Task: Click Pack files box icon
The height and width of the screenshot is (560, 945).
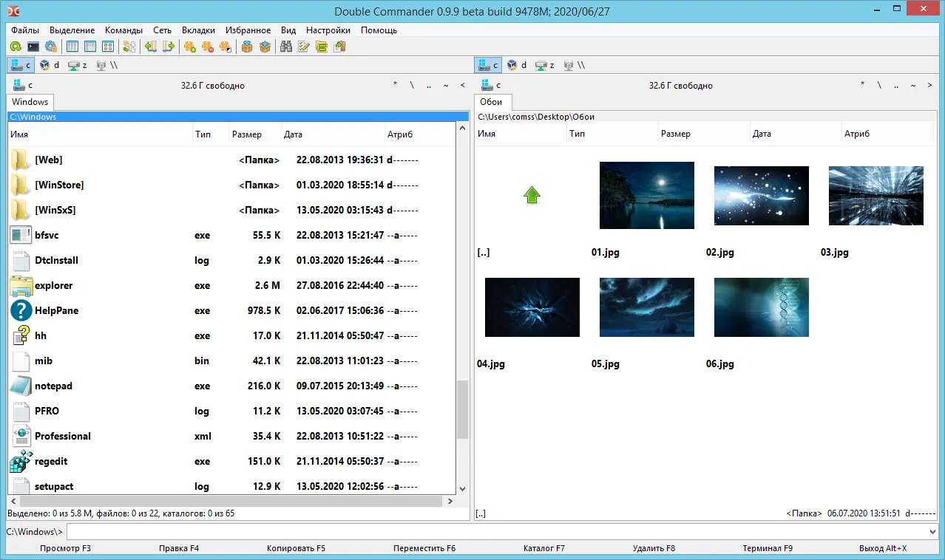Action: click(248, 47)
